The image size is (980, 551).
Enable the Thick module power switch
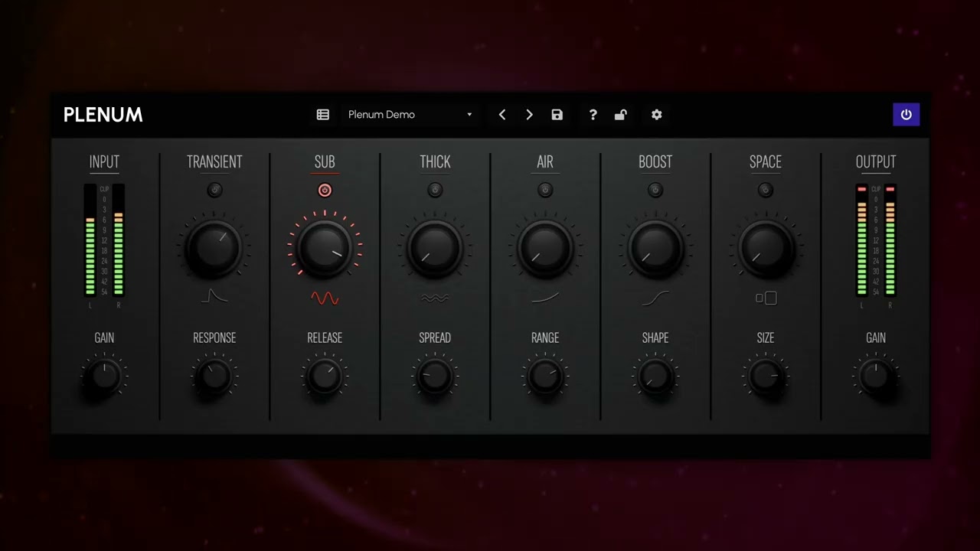coord(435,190)
